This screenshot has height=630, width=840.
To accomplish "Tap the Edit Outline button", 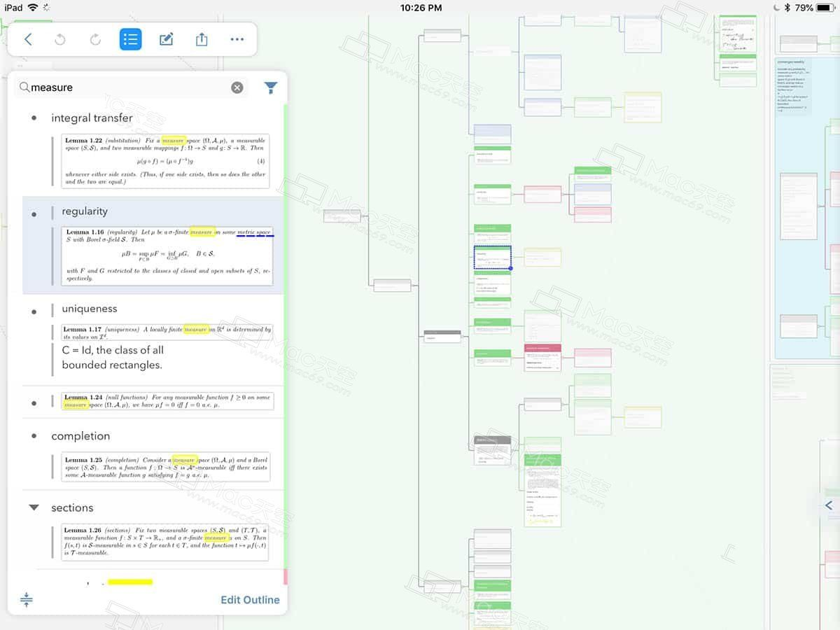I will click(x=250, y=600).
